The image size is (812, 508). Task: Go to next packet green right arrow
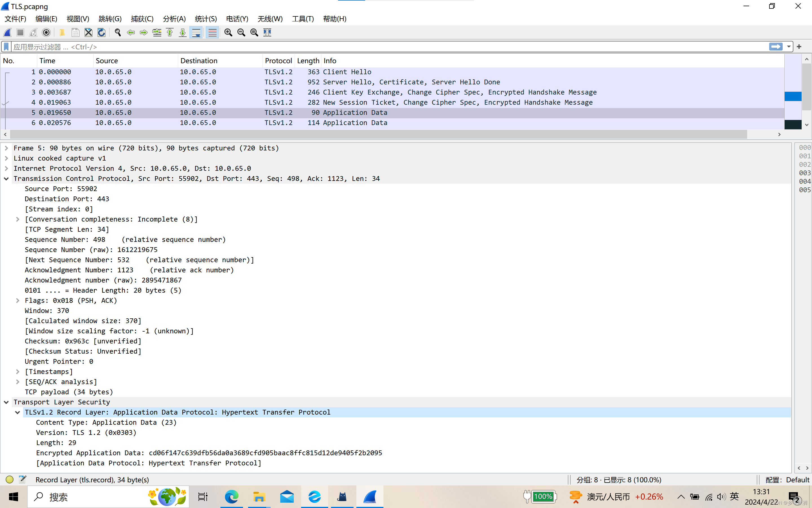tap(144, 32)
